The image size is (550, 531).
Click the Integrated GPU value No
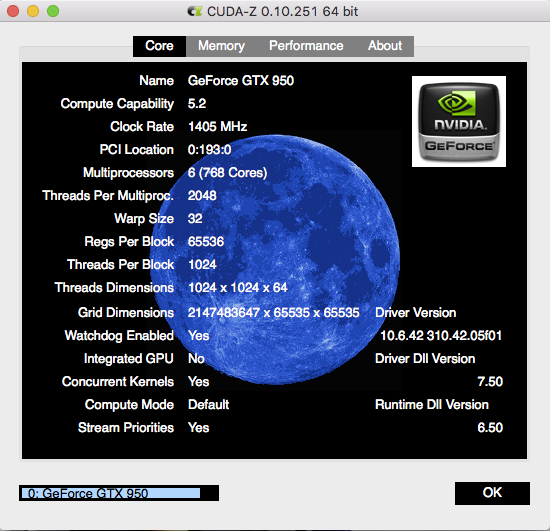pyautogui.click(x=196, y=359)
